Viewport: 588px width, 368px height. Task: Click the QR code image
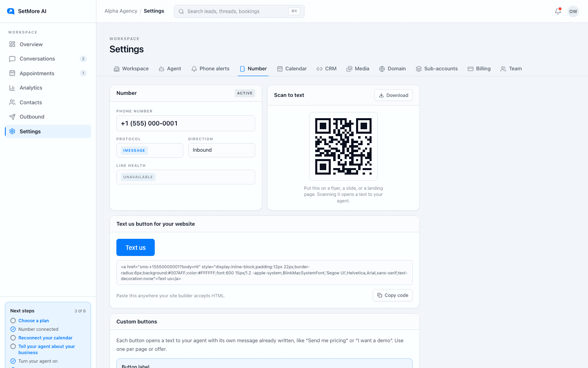coord(343,146)
